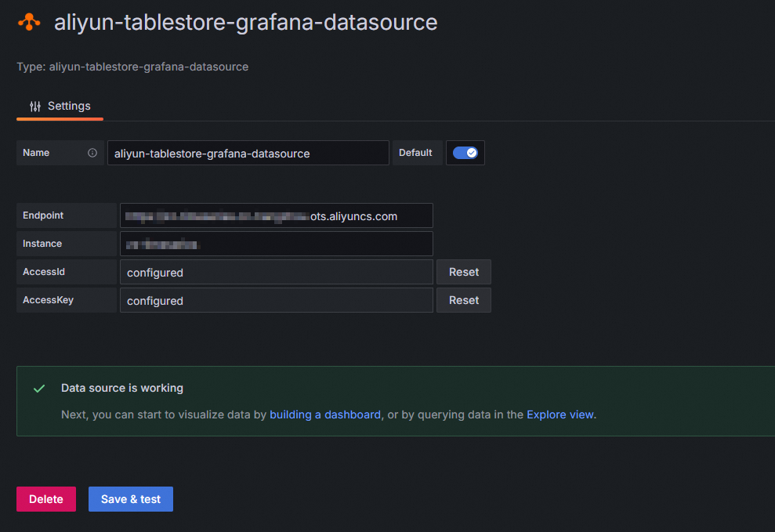Select the Instance input field
The image size is (775, 532).
(x=276, y=244)
